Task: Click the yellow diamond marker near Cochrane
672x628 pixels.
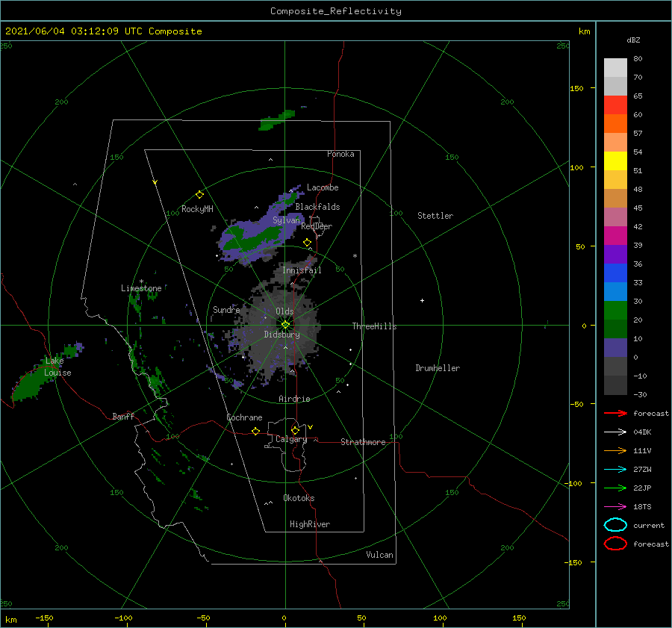Action: pyautogui.click(x=256, y=432)
